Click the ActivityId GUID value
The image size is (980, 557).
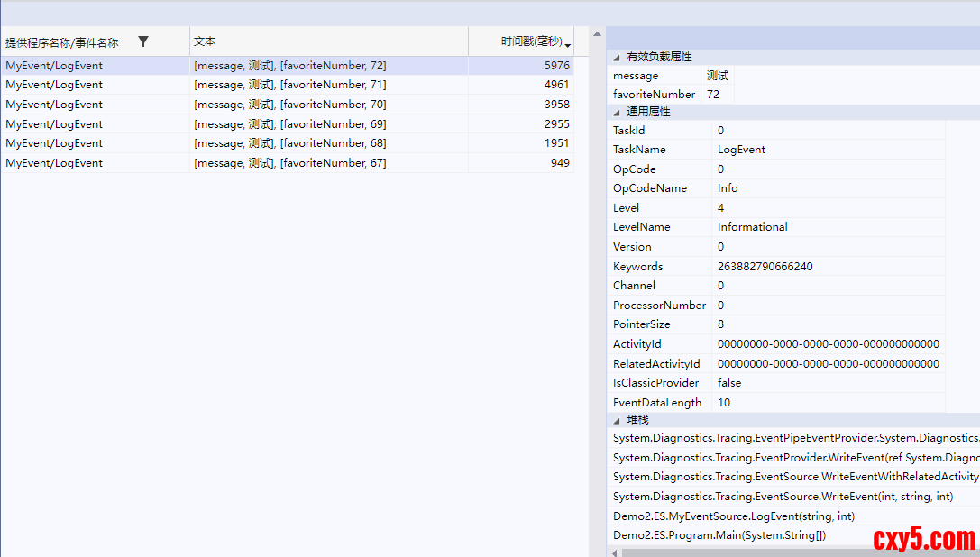[x=829, y=343]
